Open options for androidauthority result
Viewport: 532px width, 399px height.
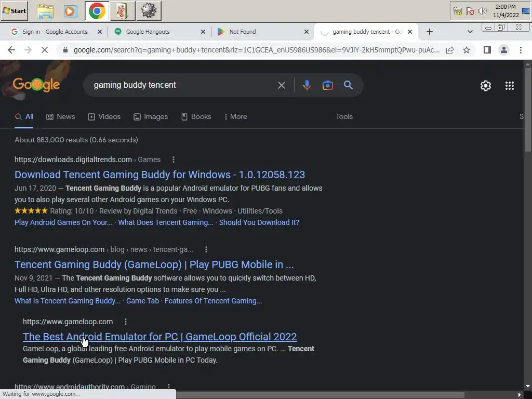[x=169, y=387]
